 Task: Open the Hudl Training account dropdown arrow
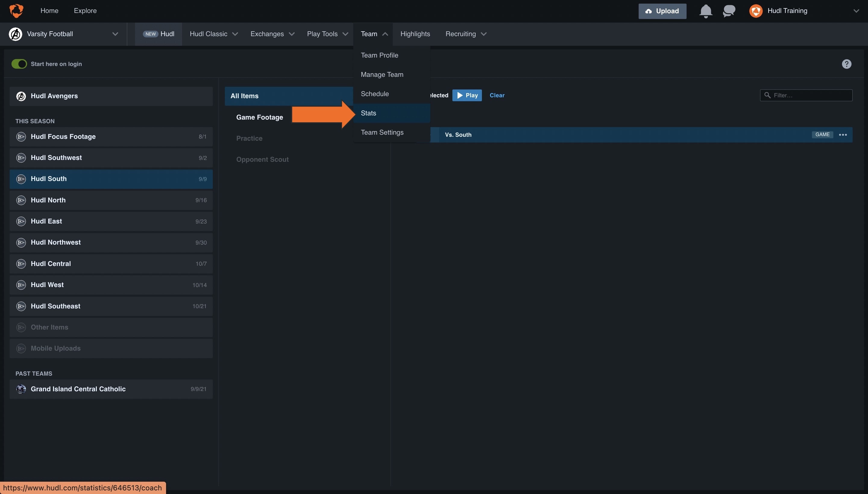[x=856, y=11]
